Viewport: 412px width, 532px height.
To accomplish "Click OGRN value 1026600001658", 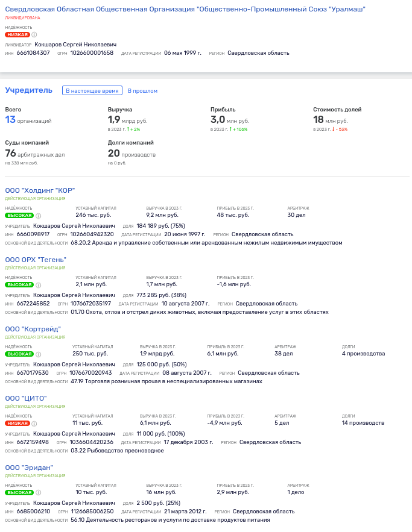I will click(92, 53).
